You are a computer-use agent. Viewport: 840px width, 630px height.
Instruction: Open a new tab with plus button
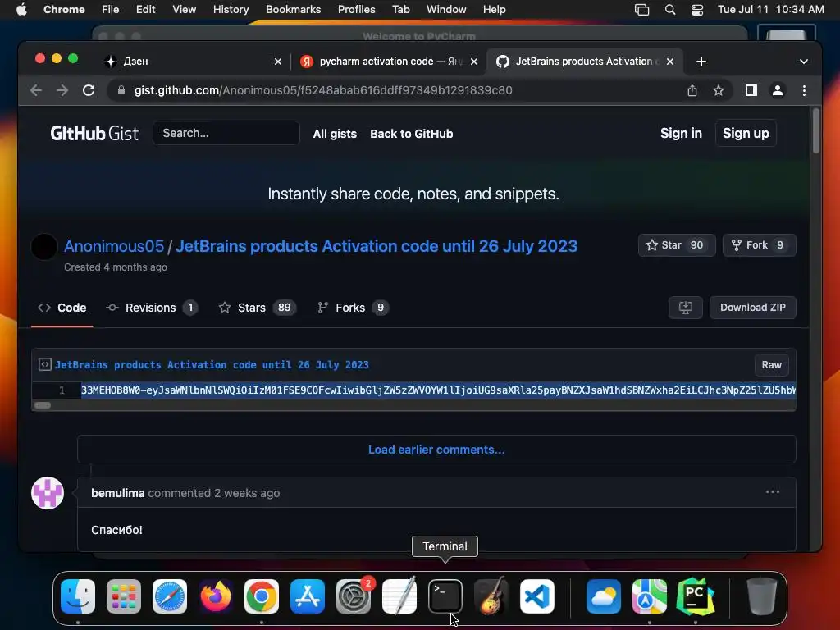point(701,62)
